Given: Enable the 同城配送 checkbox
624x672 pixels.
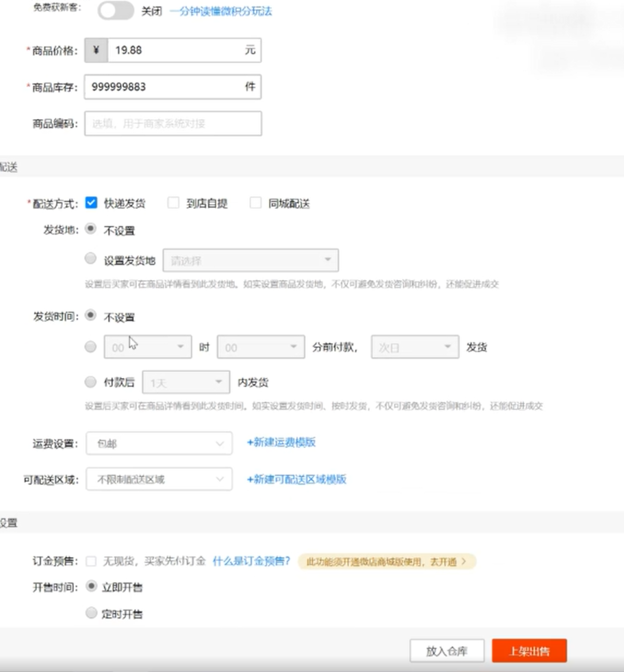Looking at the screenshot, I should [255, 202].
